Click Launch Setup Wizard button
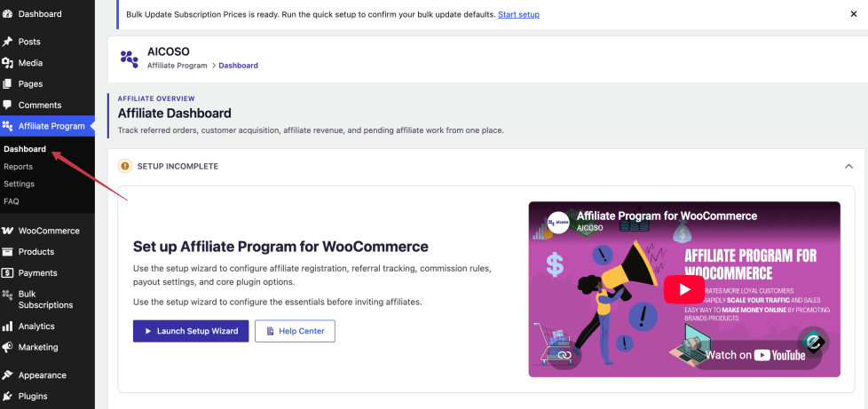This screenshot has height=409, width=868. (x=191, y=331)
